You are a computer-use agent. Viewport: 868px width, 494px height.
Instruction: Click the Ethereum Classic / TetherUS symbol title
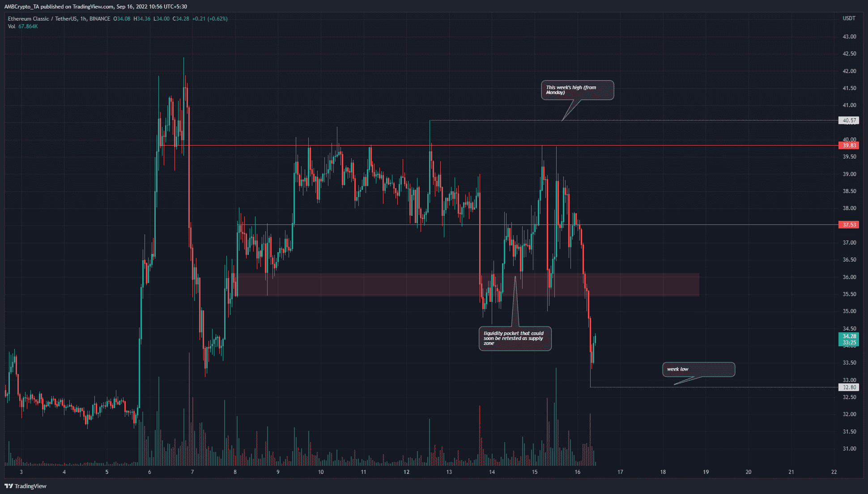tap(42, 19)
